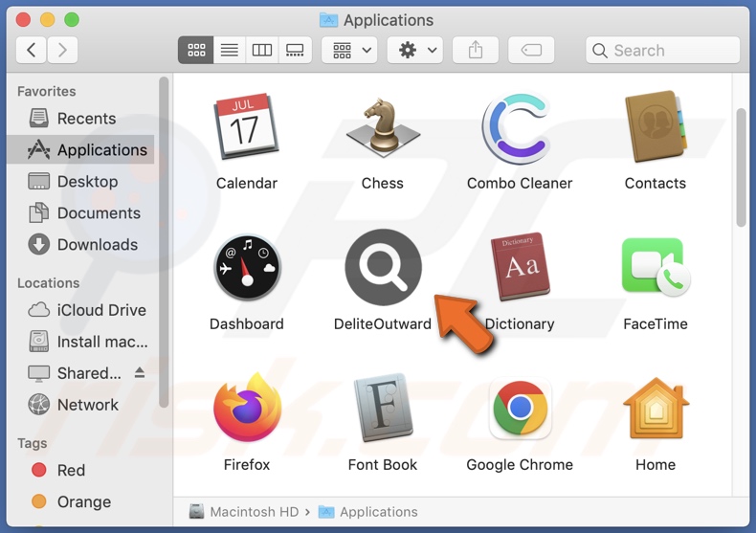Open Documents in the sidebar
Viewport: 756px width, 533px height.
point(80,213)
